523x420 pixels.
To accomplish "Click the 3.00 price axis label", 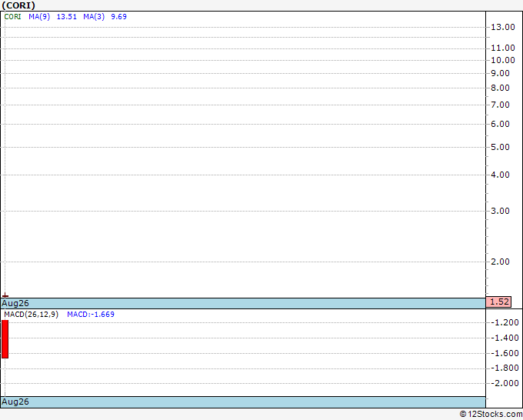I will pos(500,211).
